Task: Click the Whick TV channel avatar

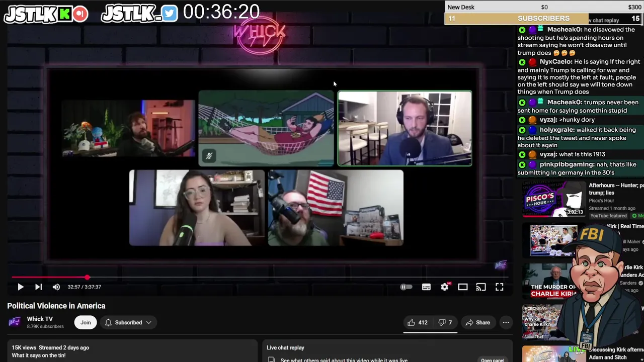Action: click(x=15, y=322)
